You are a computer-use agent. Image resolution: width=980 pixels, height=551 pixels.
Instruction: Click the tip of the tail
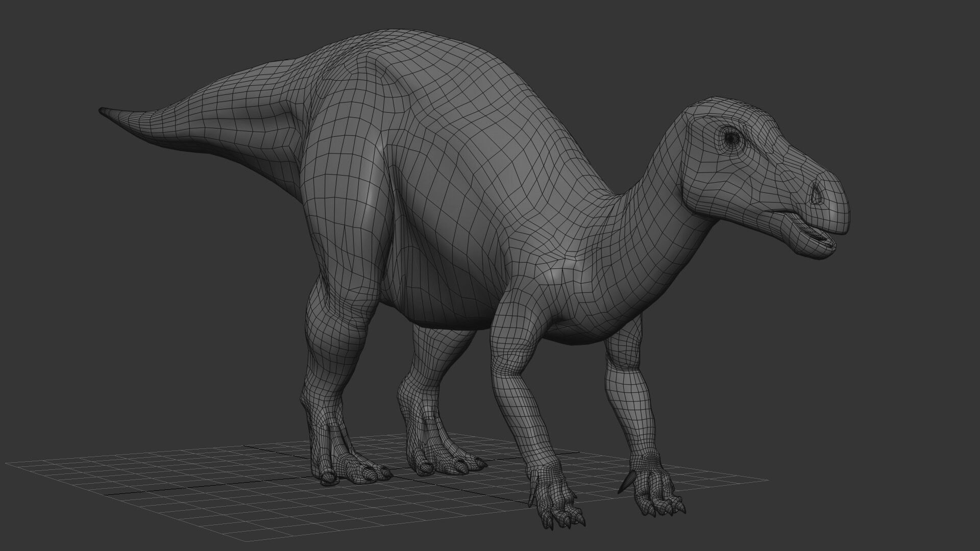tap(102, 111)
